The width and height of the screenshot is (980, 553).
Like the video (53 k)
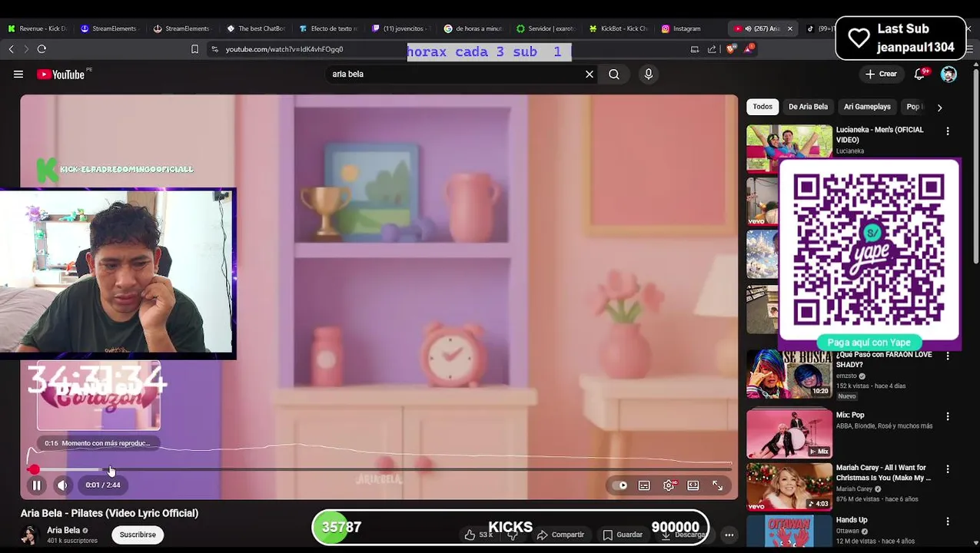click(x=478, y=535)
